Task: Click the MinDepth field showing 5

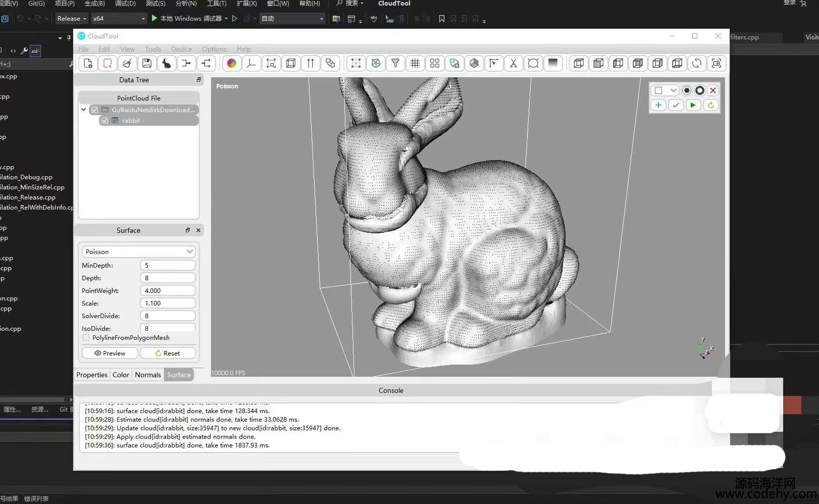Action: pos(168,265)
